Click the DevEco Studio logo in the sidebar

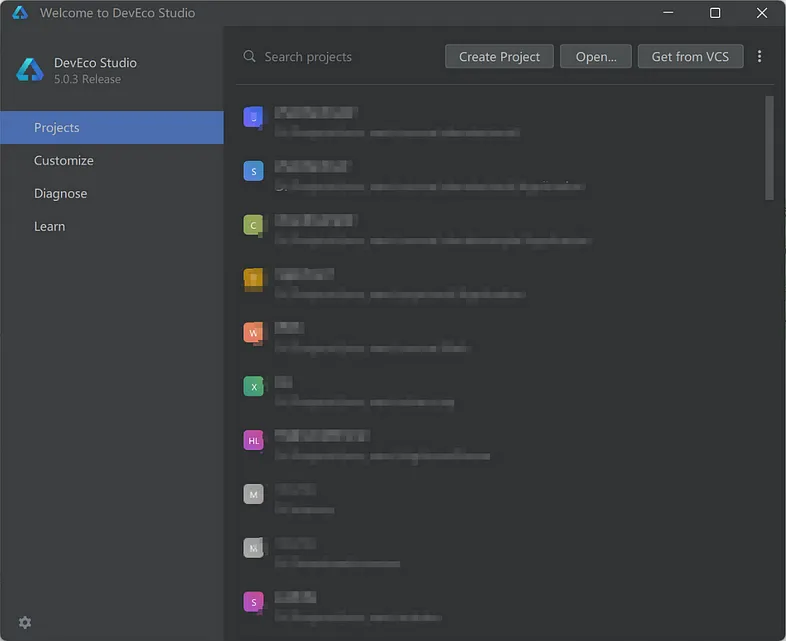pyautogui.click(x=30, y=70)
